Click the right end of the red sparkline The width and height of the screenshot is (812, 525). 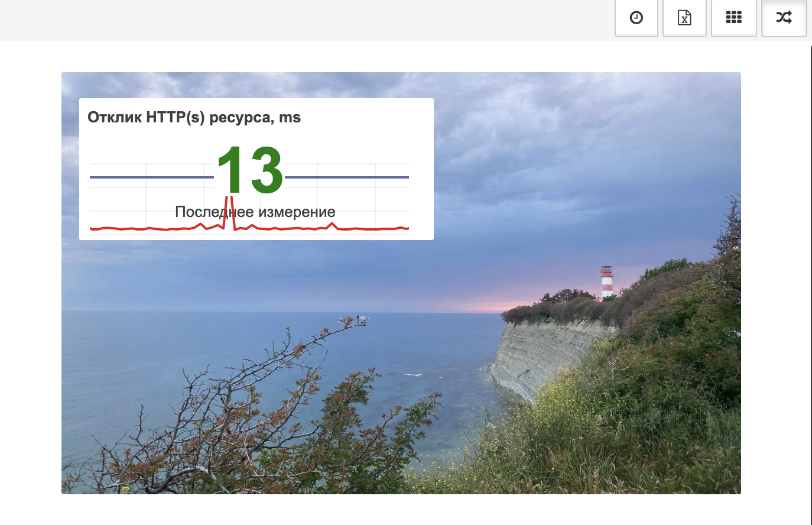407,228
